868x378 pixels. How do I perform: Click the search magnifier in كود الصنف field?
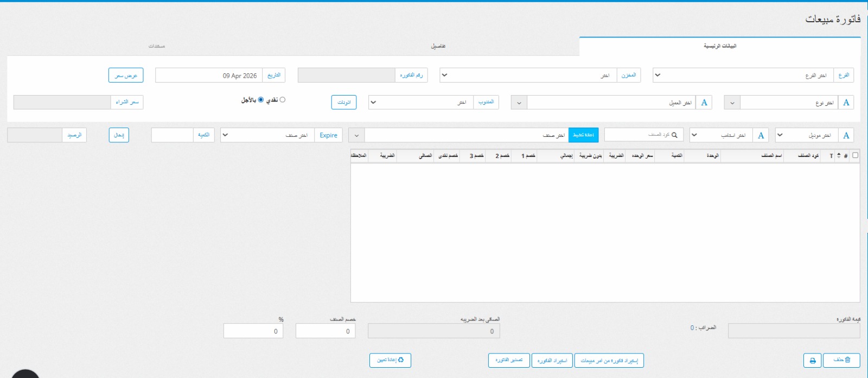coord(674,135)
